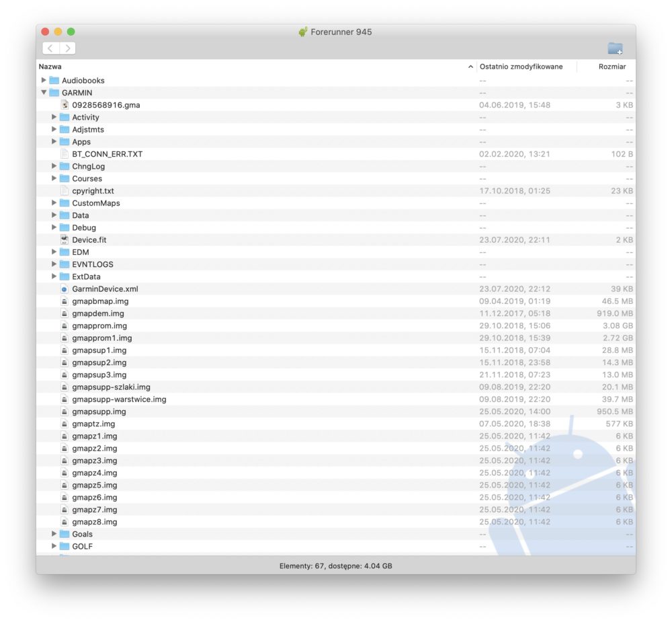This screenshot has height=622, width=672.
Task: Expand the GOLF folder
Action: point(54,546)
